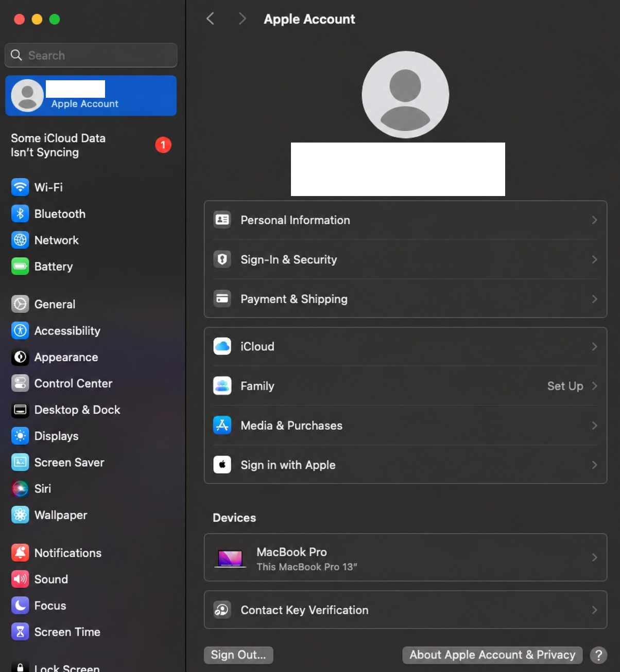Image resolution: width=620 pixels, height=672 pixels.
Task: Open the Screen Saver icon
Action: coord(20,462)
